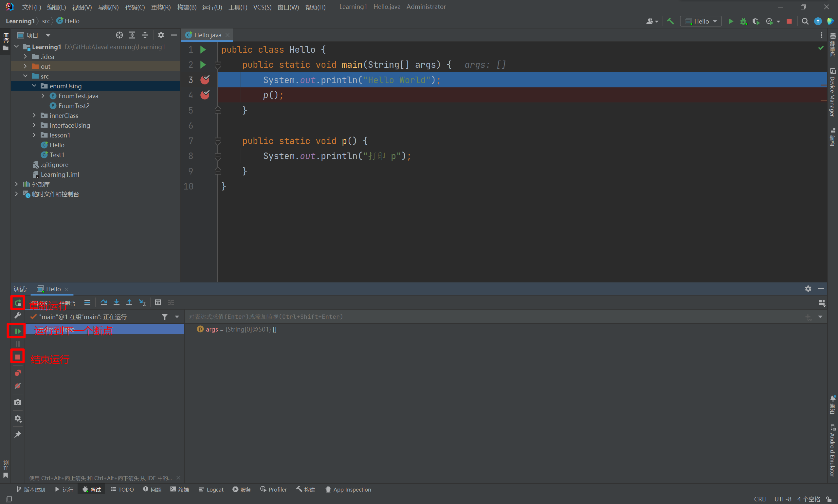Open the 运行(U) menu

(212, 7)
